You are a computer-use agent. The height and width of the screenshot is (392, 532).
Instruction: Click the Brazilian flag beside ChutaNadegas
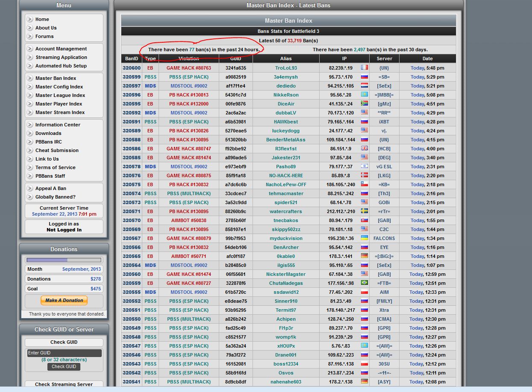pyautogui.click(x=364, y=283)
